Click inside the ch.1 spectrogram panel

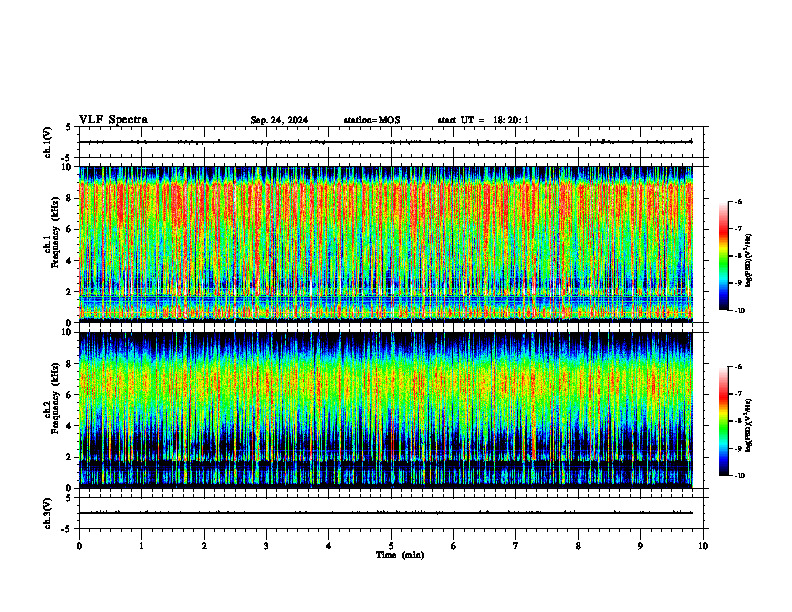coord(386,244)
